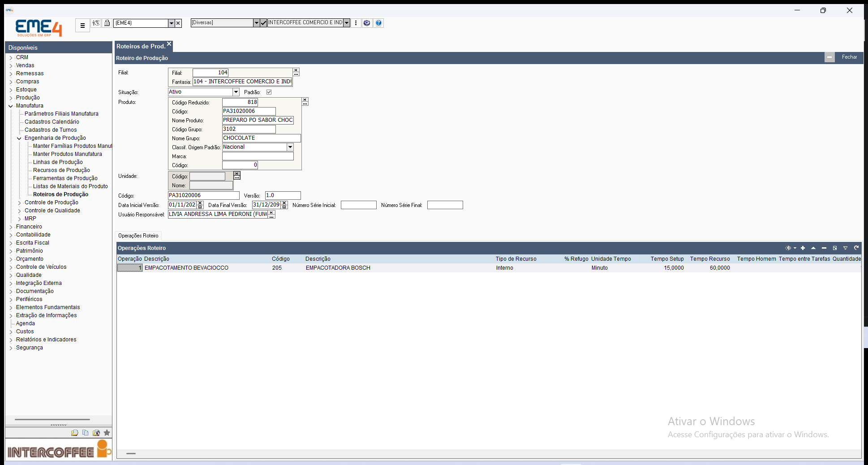This screenshot has width=868, height=465.
Task: Click the settings gear icon in top toolbar
Action: (367, 23)
